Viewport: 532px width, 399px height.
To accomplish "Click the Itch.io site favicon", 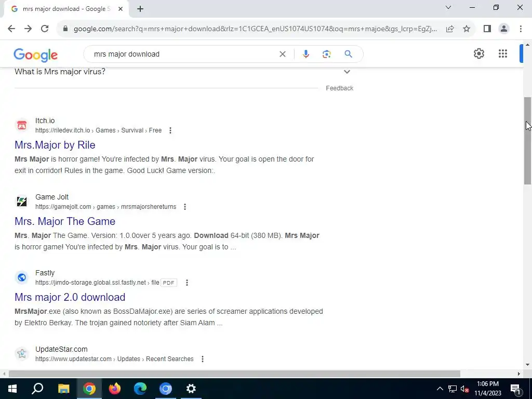I will click(22, 125).
